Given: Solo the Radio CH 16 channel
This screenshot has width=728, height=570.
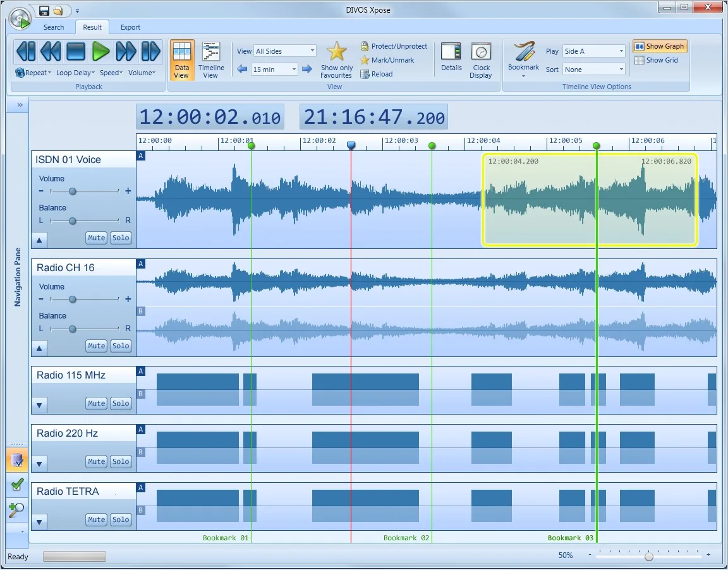Looking at the screenshot, I should tap(121, 346).
